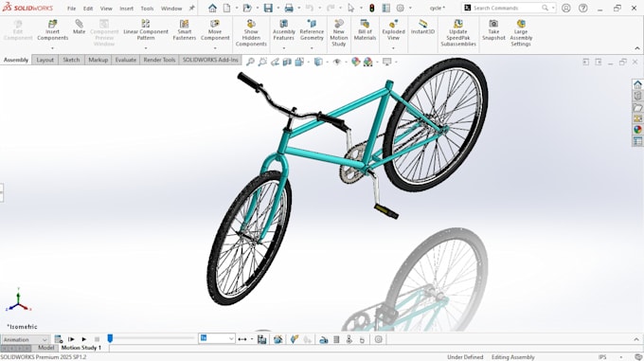Click the Exploded View tool
Image resolution: width=644 pixels, height=361 pixels.
[x=393, y=30]
